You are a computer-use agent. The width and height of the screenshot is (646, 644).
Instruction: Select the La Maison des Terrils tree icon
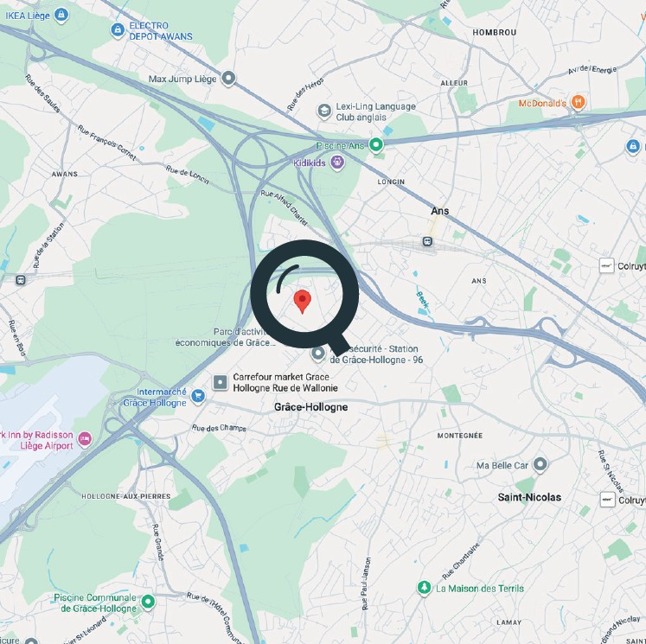424,588
